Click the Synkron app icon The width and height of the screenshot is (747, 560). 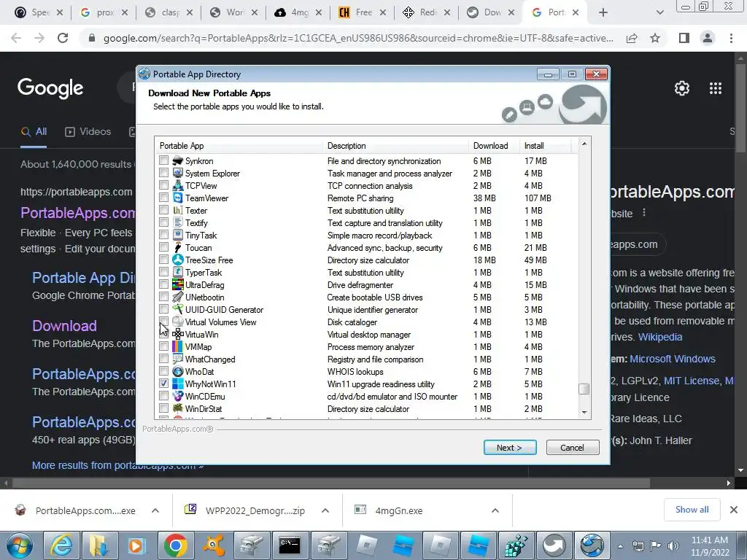click(x=178, y=161)
